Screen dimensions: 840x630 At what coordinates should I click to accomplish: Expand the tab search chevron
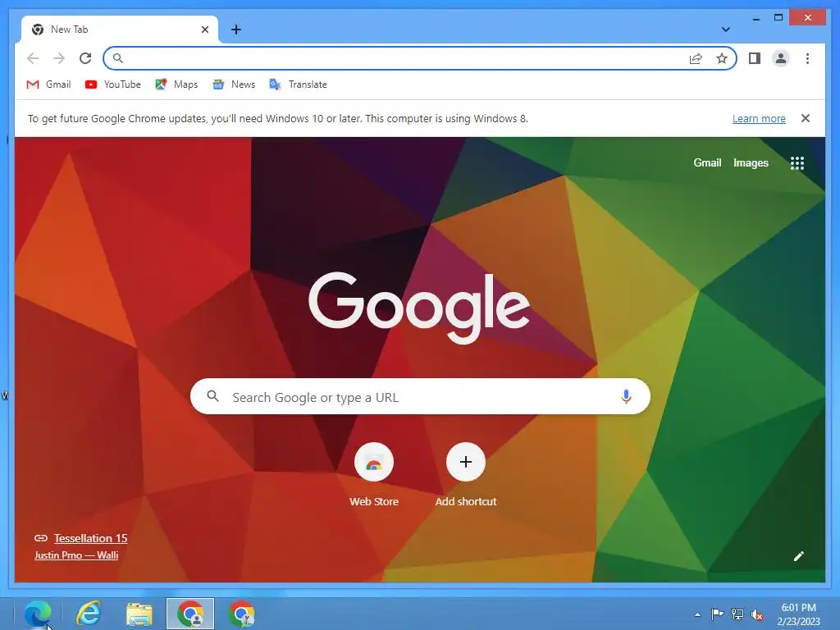click(725, 30)
